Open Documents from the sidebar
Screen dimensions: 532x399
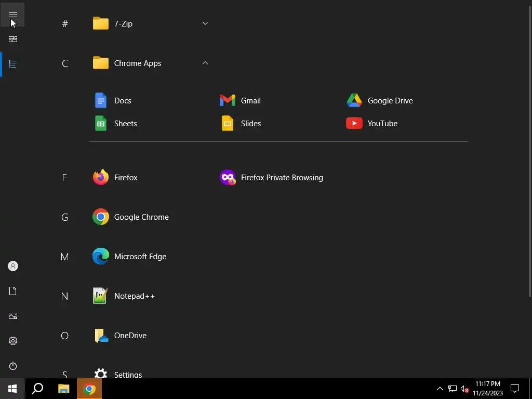click(x=12, y=291)
